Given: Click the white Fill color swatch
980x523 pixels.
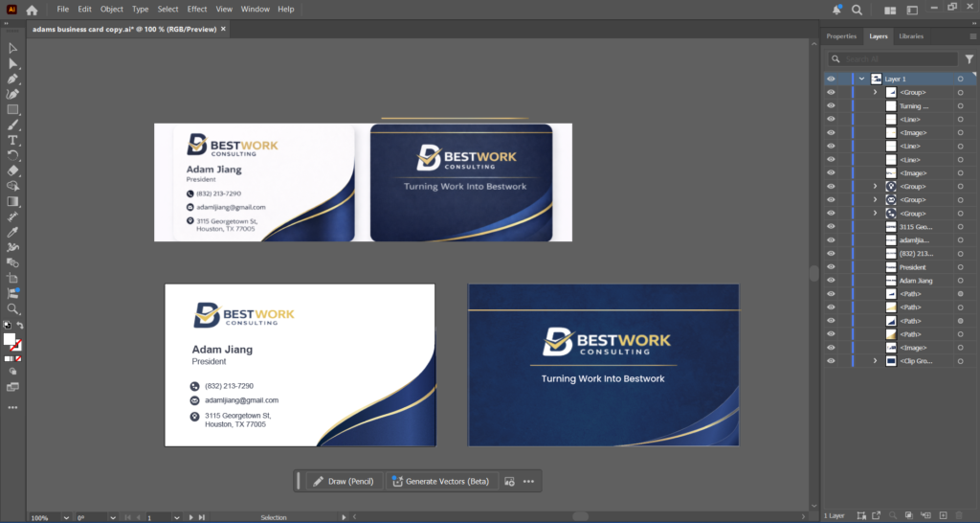Looking at the screenshot, I should coord(10,339).
